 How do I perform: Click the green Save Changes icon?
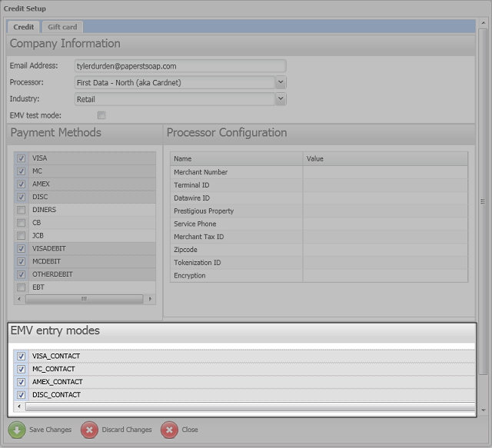tap(17, 430)
